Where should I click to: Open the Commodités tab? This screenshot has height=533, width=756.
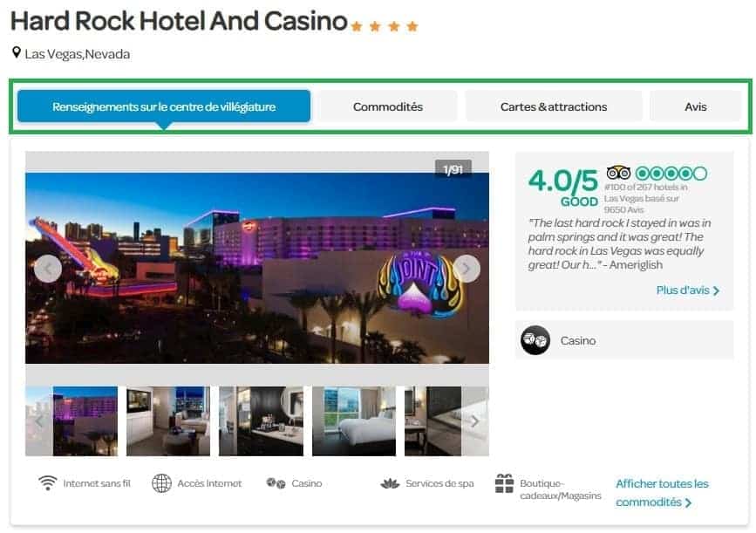tap(388, 106)
